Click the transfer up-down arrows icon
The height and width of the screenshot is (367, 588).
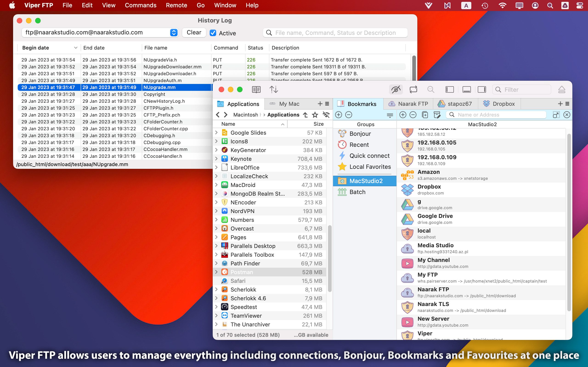pos(274,89)
